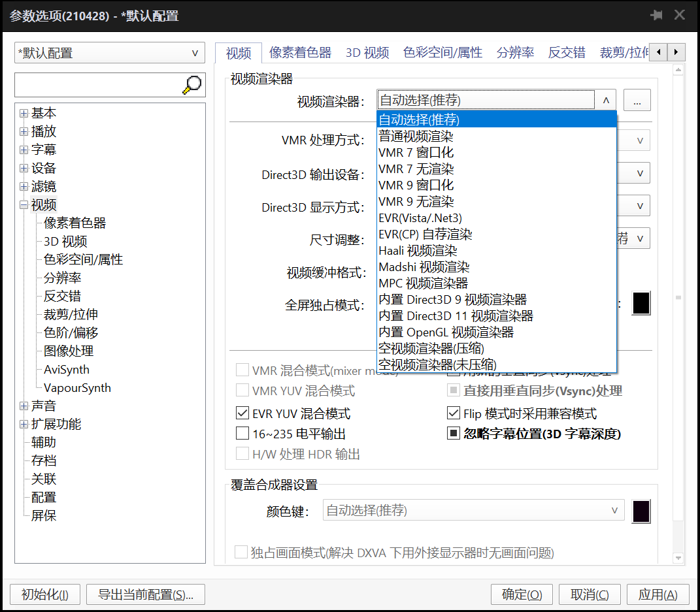Select Haali 视频渲染 option

point(497,251)
